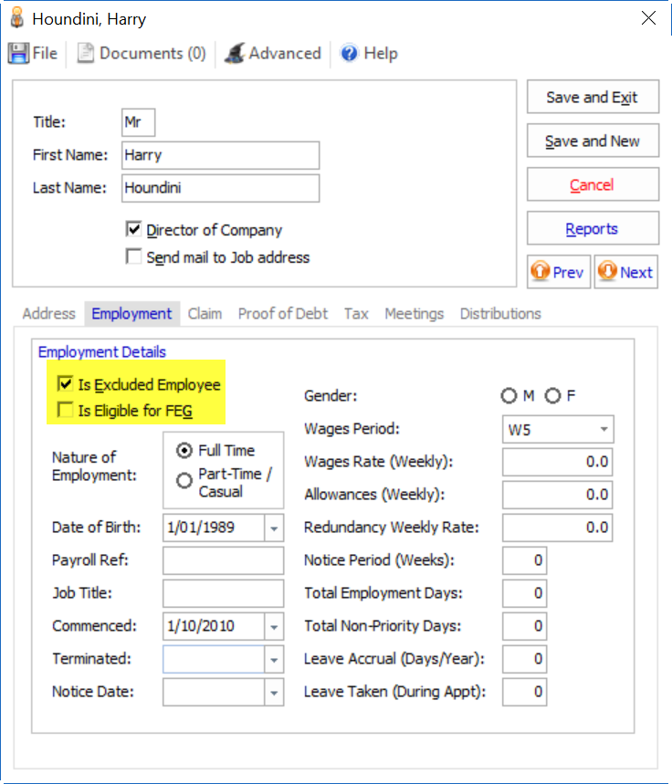The width and height of the screenshot is (672, 784).
Task: Switch to the Proof of Debt tab
Action: (x=282, y=314)
